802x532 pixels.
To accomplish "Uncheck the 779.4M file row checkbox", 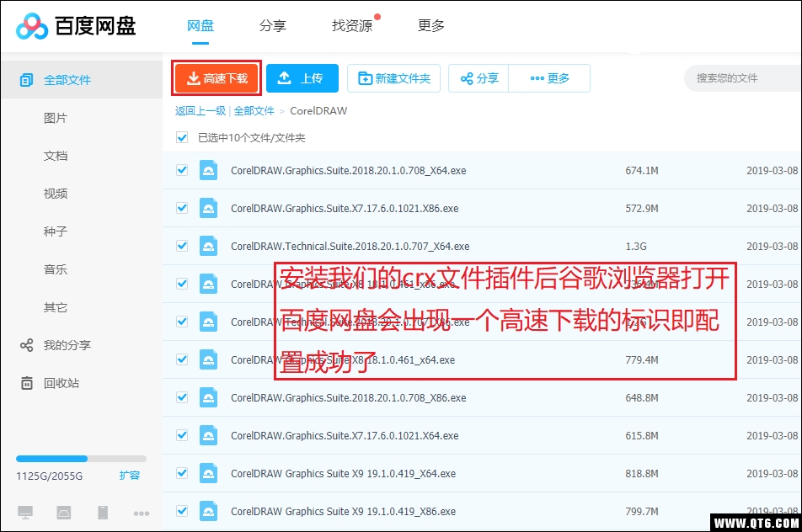I will tap(182, 359).
